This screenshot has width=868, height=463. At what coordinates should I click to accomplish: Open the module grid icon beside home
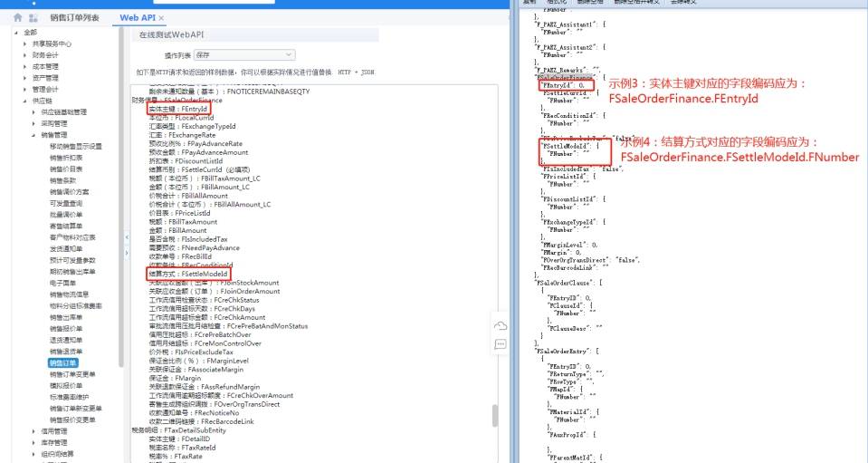33,18
